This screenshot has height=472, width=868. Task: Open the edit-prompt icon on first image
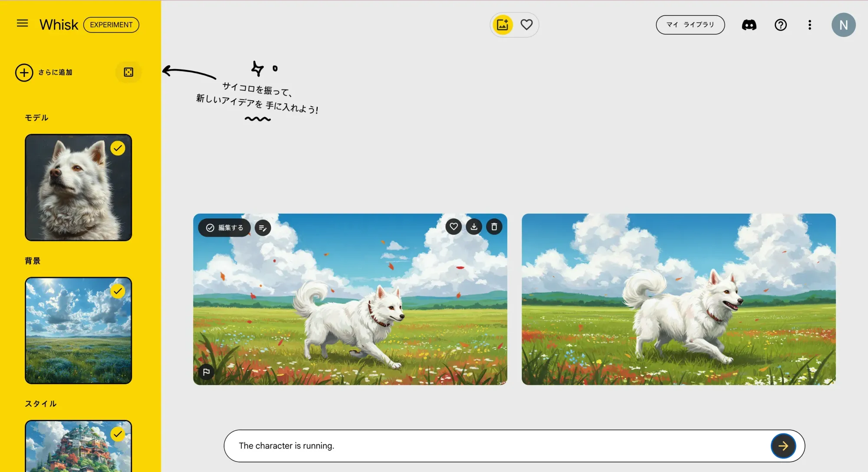[x=263, y=228]
